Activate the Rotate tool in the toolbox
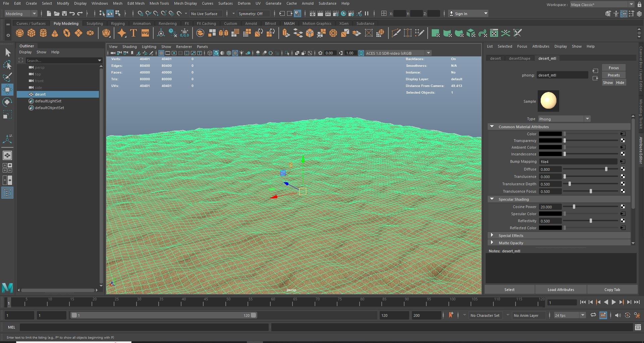The width and height of the screenshot is (644, 343). (x=7, y=102)
